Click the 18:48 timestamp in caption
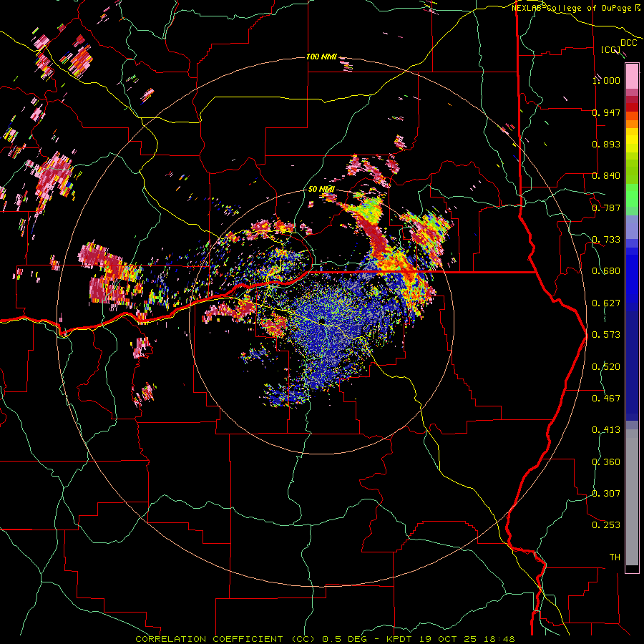This screenshot has height=644, width=644. pyautogui.click(x=498, y=639)
